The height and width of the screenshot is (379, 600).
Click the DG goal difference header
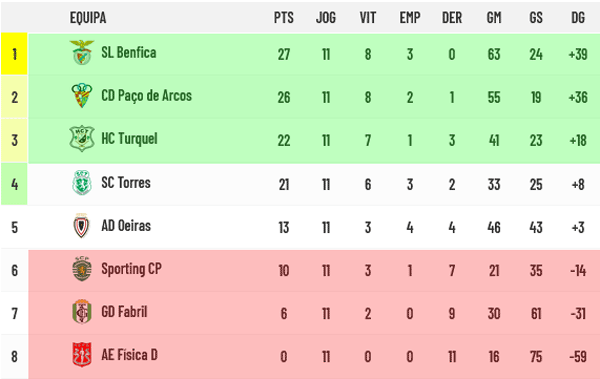pos(578,18)
